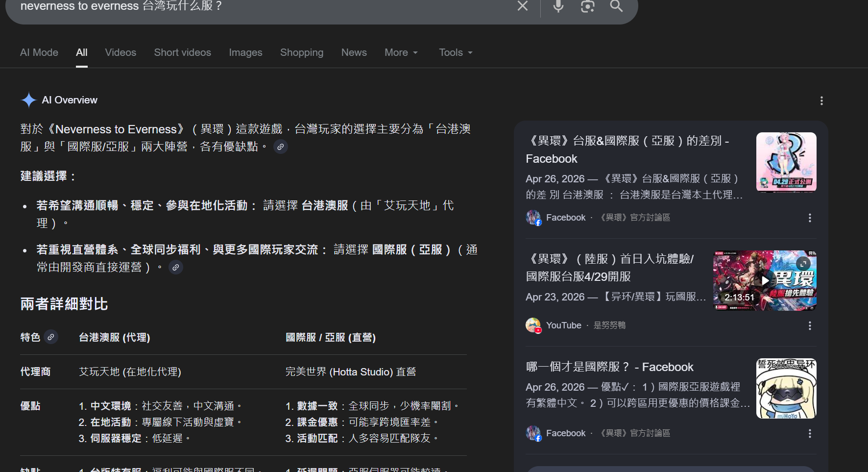This screenshot has height=472, width=868.
Task: Open the Short videos tab
Action: point(183,52)
